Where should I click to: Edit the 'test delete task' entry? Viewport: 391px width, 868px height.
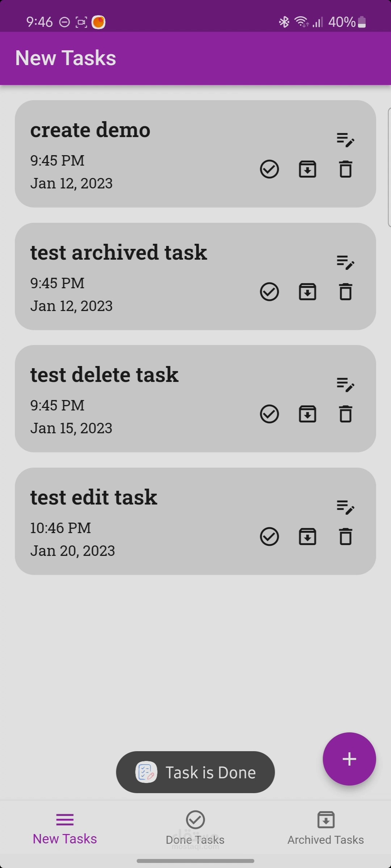[345, 384]
